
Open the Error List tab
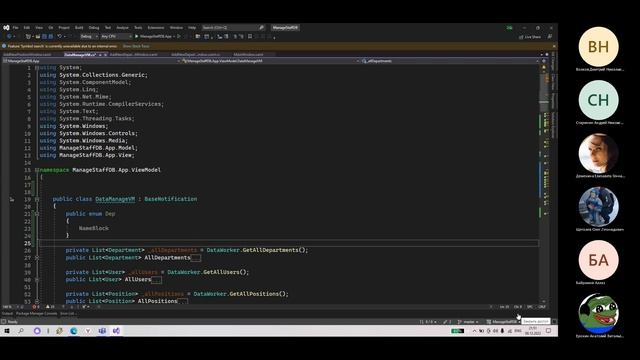(x=68, y=314)
